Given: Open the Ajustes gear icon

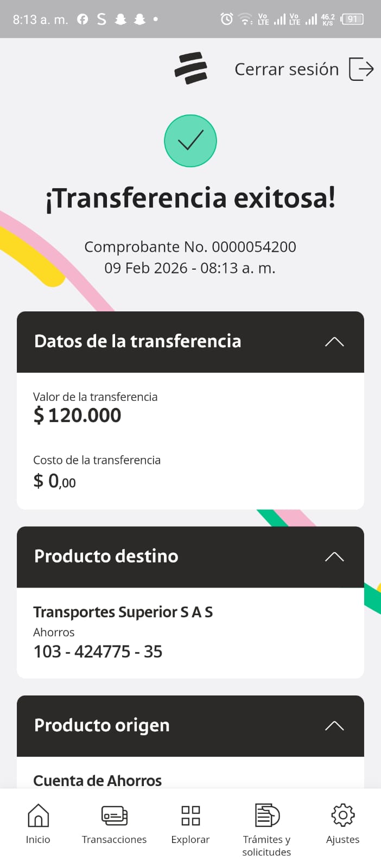Looking at the screenshot, I should click(342, 815).
